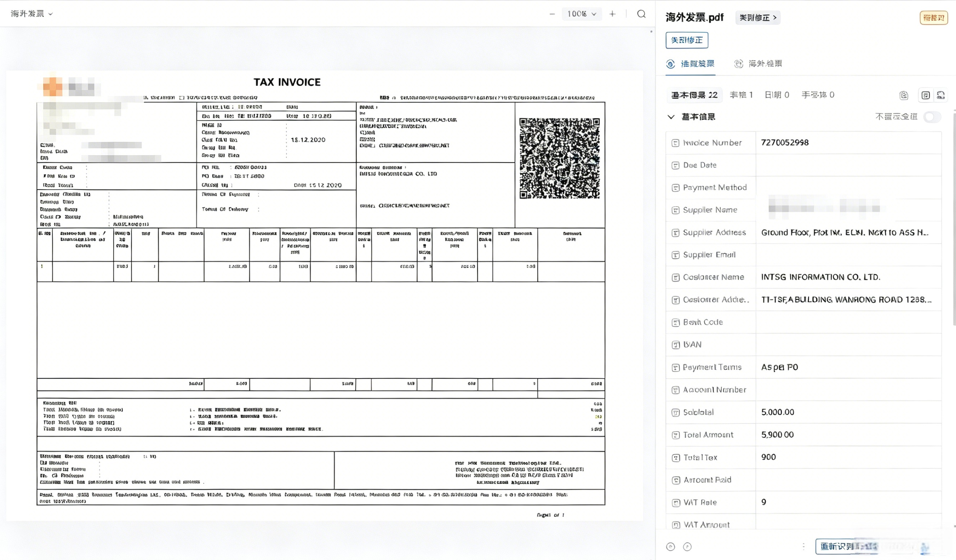Image resolution: width=956 pixels, height=560 pixels.
Task: Click the Invoice Number value 7270052998
Action: point(784,143)
